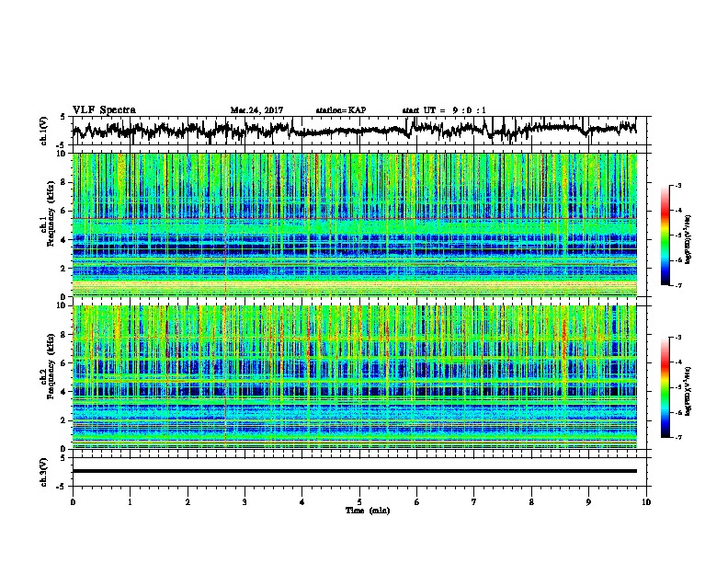Image resolution: width=728 pixels, height=563 pixels.
Task: Click time axis tick label "4"
Action: coord(302,502)
